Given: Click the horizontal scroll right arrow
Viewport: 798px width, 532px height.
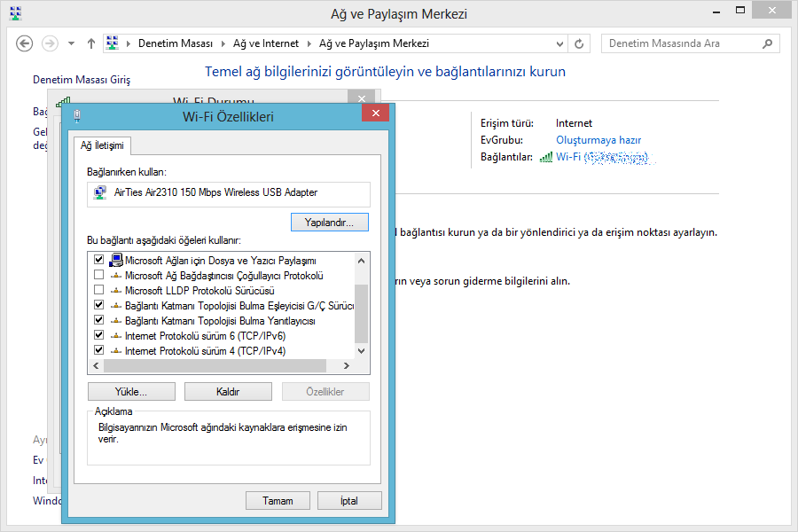Looking at the screenshot, I should coord(347,365).
